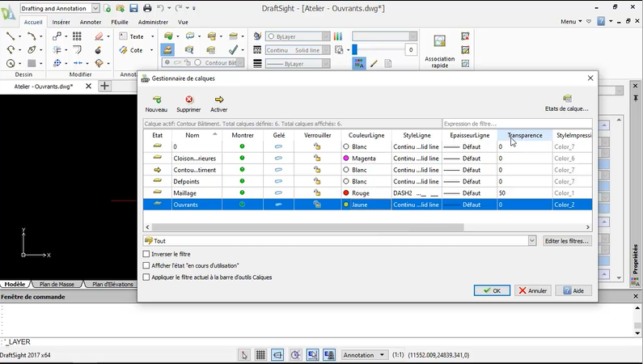Click the Supprimer layer icon
The width and height of the screenshot is (643, 364).
point(188,99)
